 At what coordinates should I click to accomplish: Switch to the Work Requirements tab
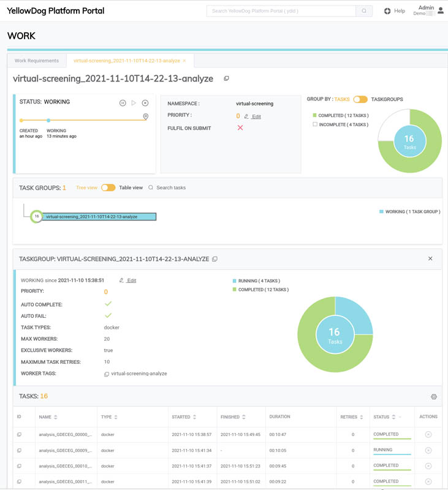(x=37, y=61)
